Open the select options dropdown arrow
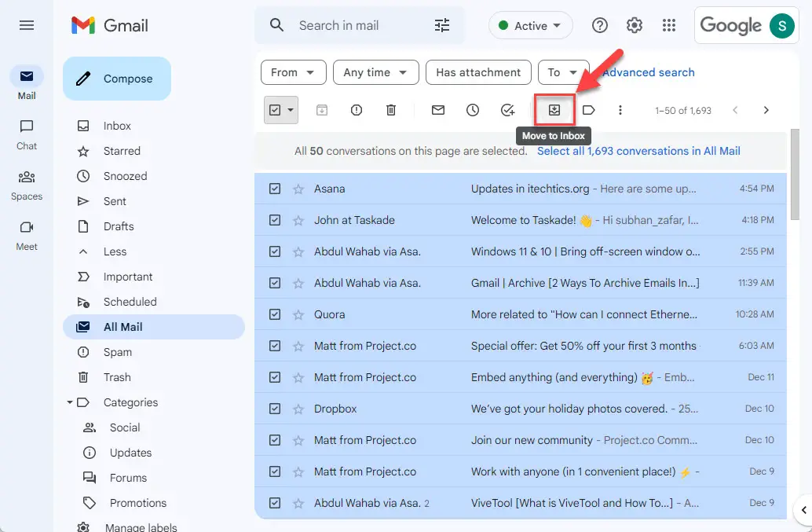This screenshot has height=532, width=812. coord(291,110)
